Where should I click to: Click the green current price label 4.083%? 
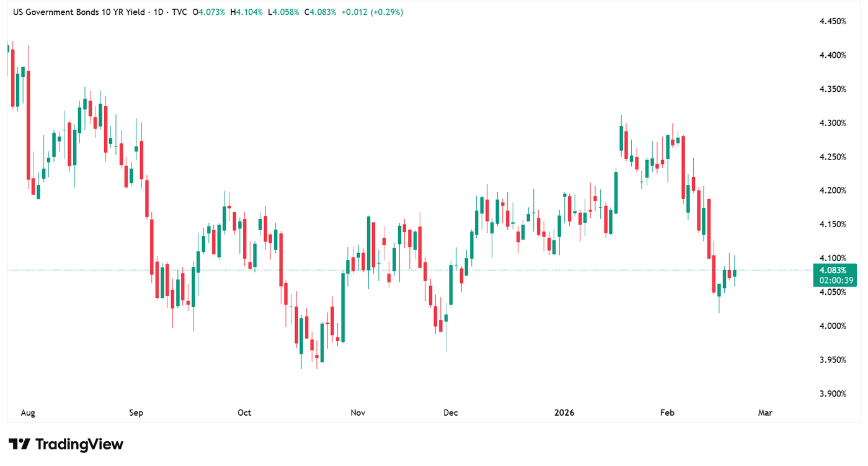tap(833, 271)
